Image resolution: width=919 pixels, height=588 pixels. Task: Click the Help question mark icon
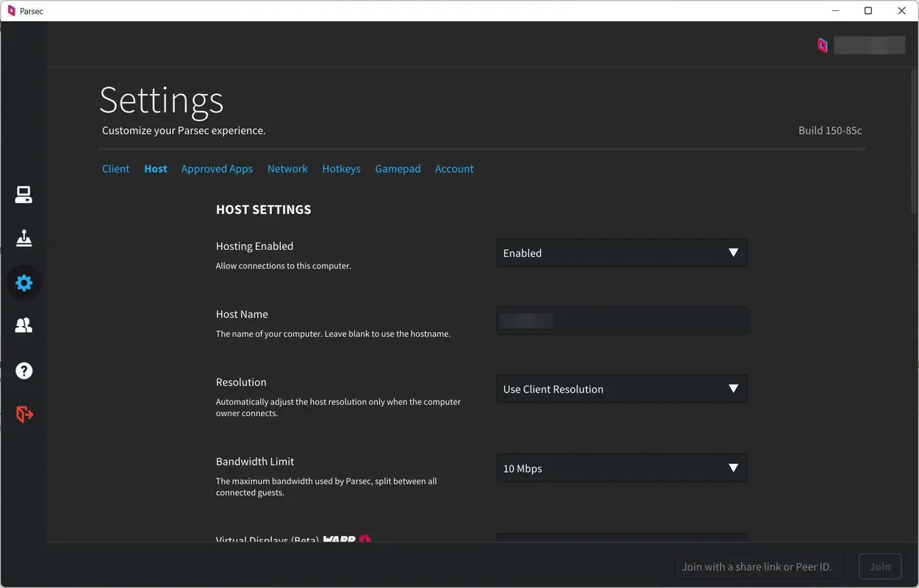(x=24, y=370)
